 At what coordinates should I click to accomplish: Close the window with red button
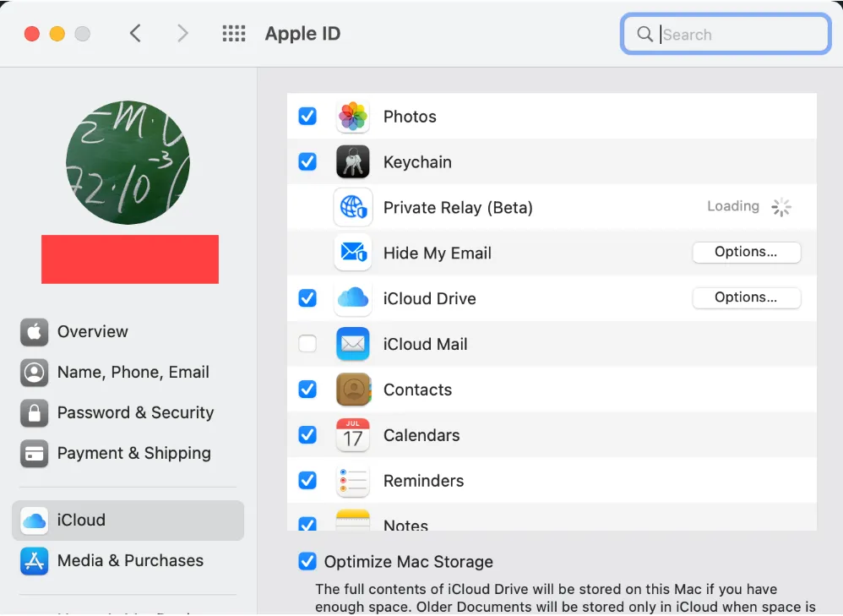32,34
